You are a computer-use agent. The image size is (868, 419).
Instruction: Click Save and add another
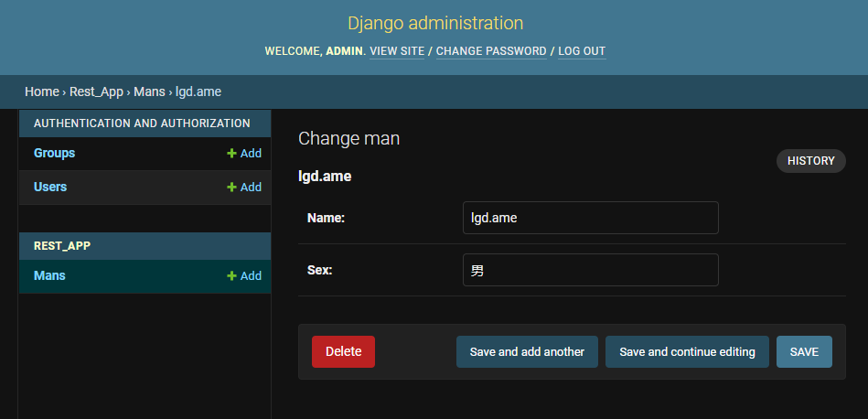pyautogui.click(x=527, y=352)
